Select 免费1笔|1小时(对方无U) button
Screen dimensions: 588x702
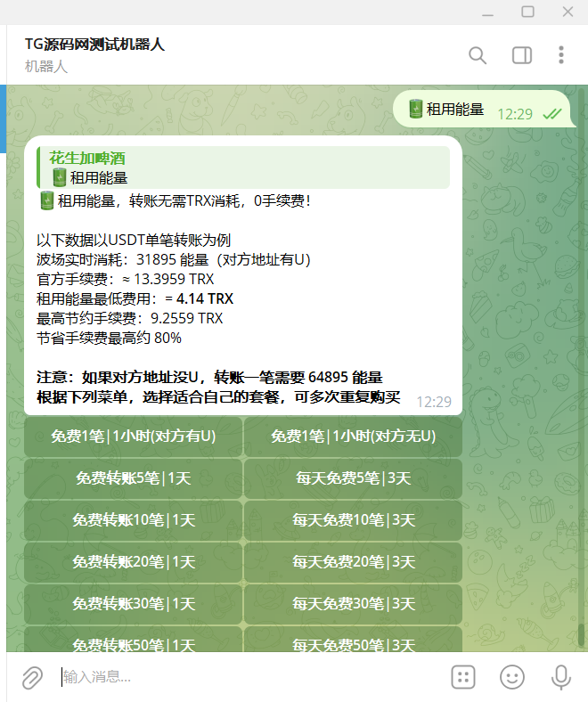[353, 437]
